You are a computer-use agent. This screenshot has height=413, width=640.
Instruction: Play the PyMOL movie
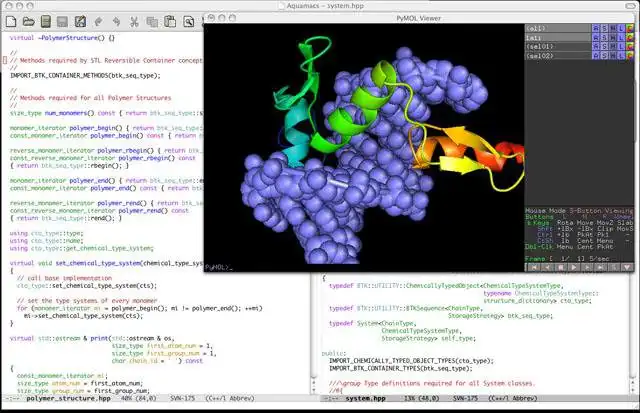574,267
